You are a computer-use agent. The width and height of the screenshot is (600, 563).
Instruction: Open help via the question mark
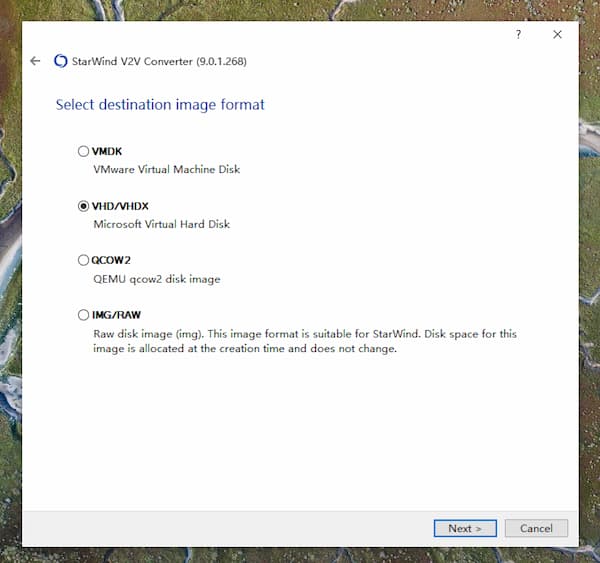click(518, 34)
